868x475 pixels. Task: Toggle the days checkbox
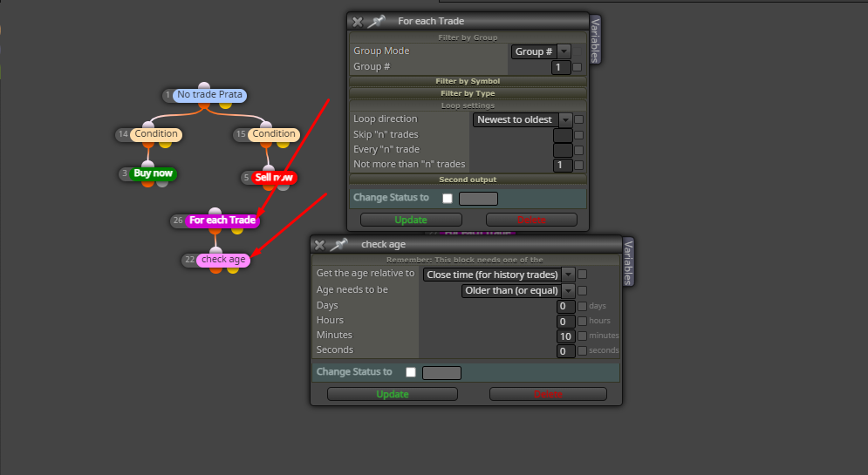[x=583, y=306]
